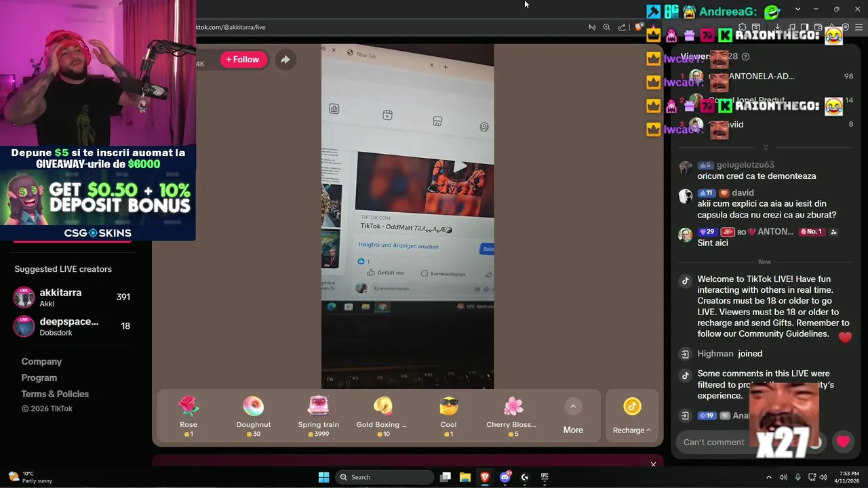The image size is (868, 488).
Task: Open the Recharge coins menu
Action: click(632, 416)
